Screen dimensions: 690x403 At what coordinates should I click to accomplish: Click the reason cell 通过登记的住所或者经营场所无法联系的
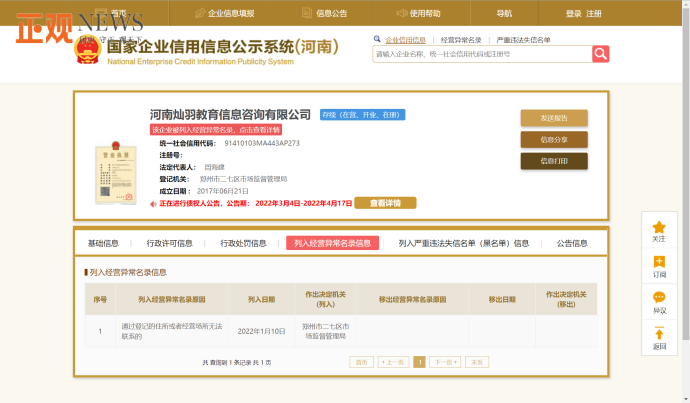tap(172, 331)
